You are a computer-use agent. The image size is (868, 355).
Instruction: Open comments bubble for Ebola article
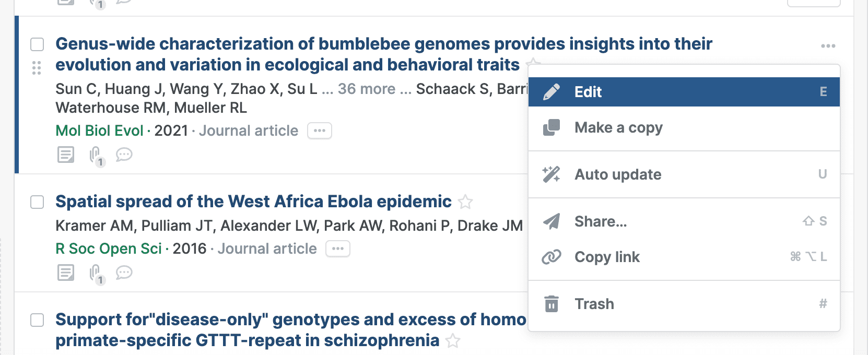(x=124, y=273)
